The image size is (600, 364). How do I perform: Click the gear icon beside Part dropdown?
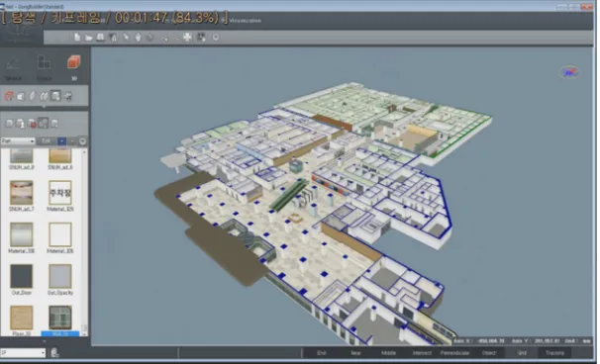(82, 141)
